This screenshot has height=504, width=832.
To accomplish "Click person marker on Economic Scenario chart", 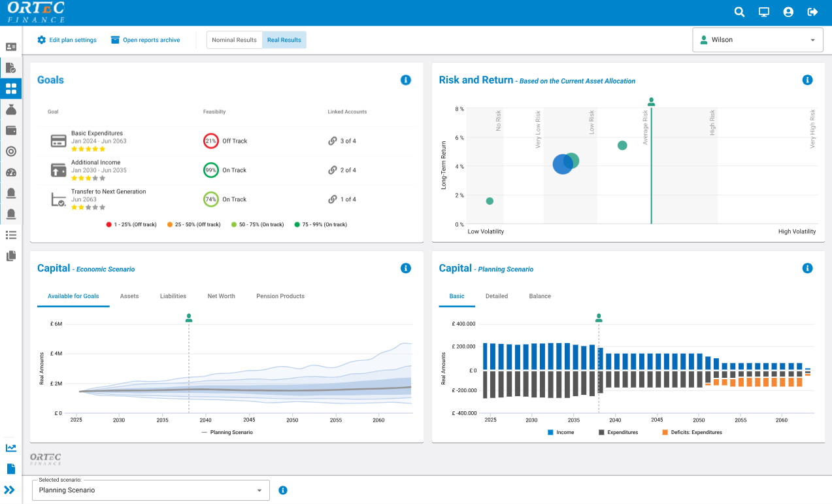I will (189, 318).
